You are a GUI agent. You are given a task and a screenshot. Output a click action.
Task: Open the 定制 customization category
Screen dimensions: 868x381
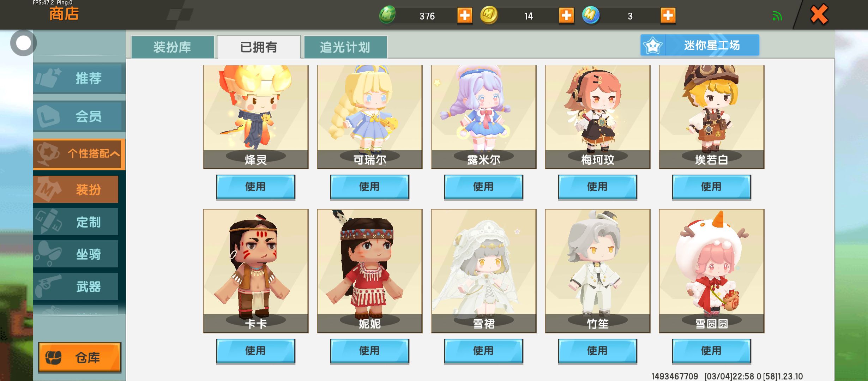[76, 222]
